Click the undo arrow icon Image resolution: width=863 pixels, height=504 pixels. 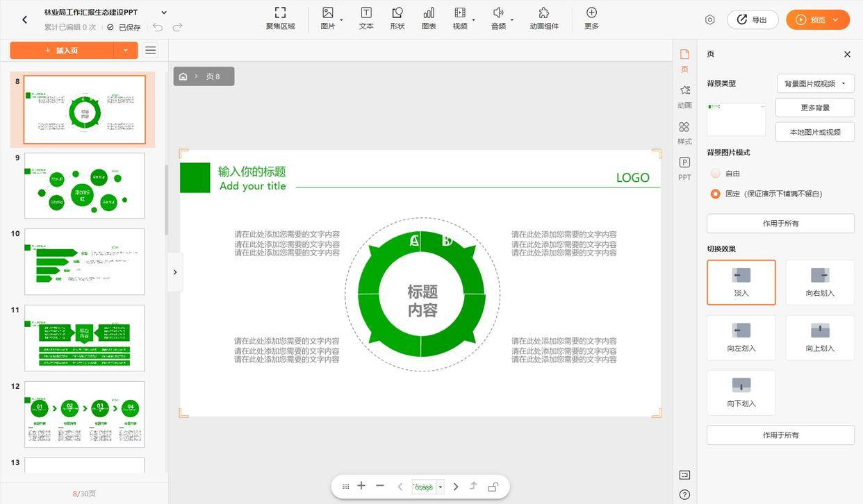coord(158,27)
